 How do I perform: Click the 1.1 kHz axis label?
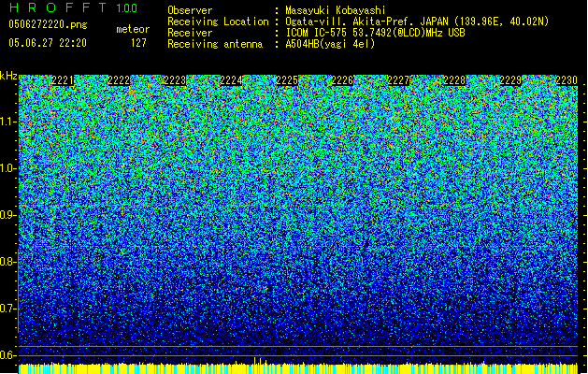tap(8, 122)
